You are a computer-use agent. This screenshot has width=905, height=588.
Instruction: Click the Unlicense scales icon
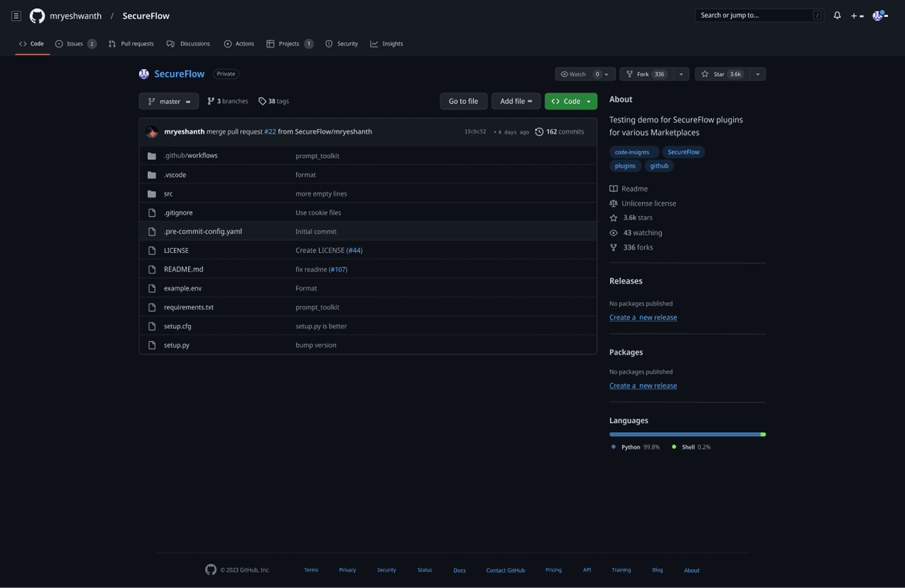614,203
